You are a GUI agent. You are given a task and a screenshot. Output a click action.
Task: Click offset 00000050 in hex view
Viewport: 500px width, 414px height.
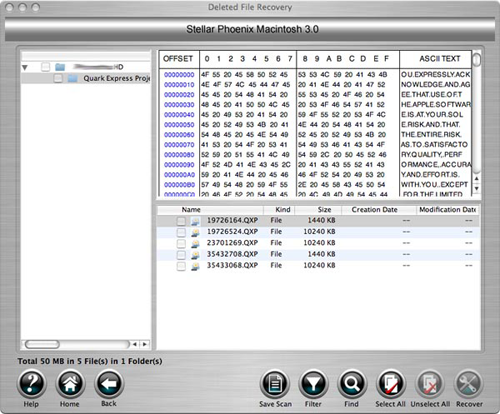pyautogui.click(x=179, y=125)
